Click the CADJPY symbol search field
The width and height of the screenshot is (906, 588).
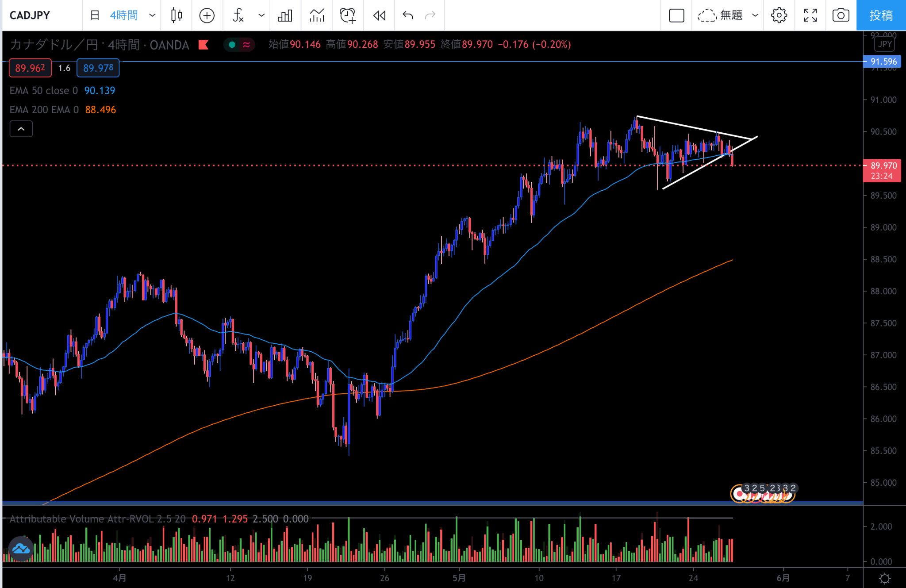click(30, 15)
